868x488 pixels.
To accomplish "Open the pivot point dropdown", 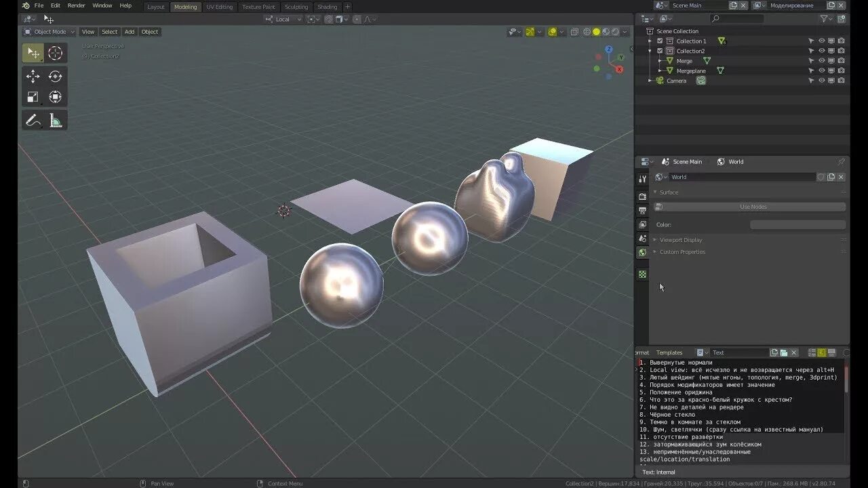I will click(x=313, y=19).
